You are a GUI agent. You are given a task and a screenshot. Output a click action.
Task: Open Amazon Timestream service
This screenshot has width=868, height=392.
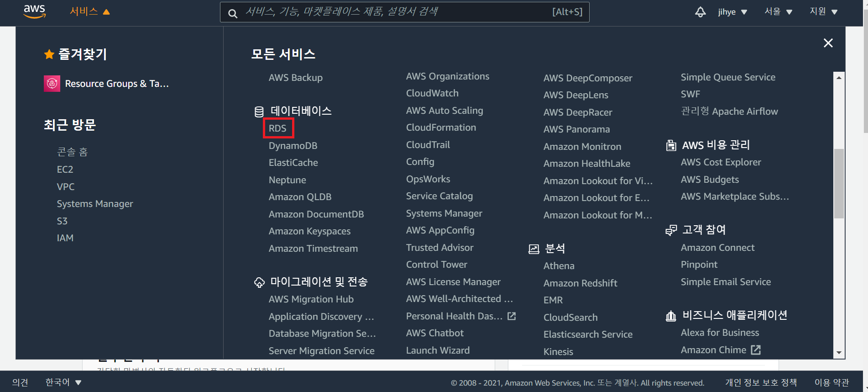tap(314, 249)
